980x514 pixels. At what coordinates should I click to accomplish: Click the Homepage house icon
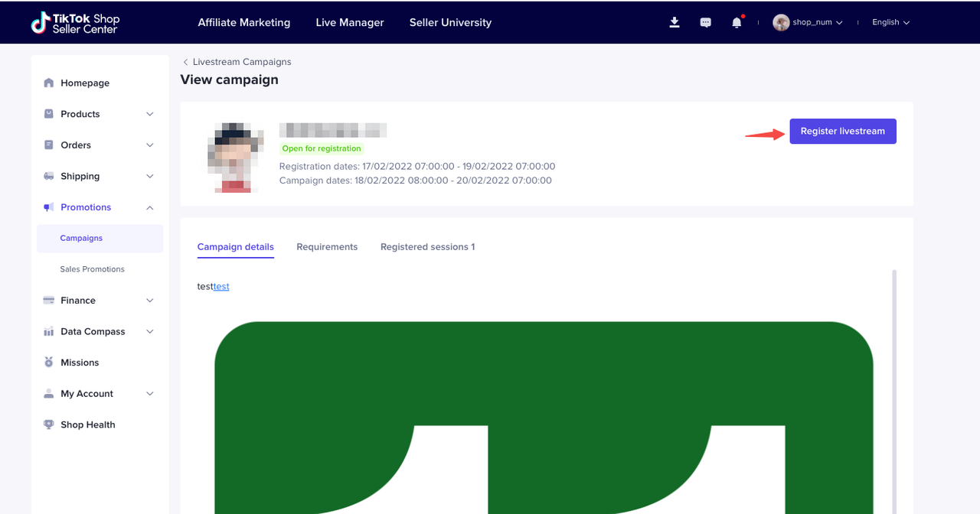(x=49, y=83)
